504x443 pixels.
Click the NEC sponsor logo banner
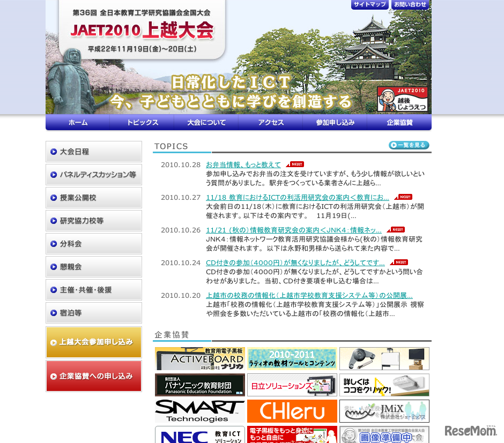point(199,434)
